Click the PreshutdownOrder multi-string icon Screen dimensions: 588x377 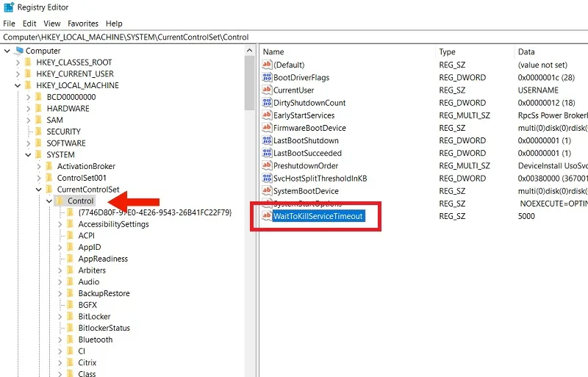pyautogui.click(x=267, y=165)
